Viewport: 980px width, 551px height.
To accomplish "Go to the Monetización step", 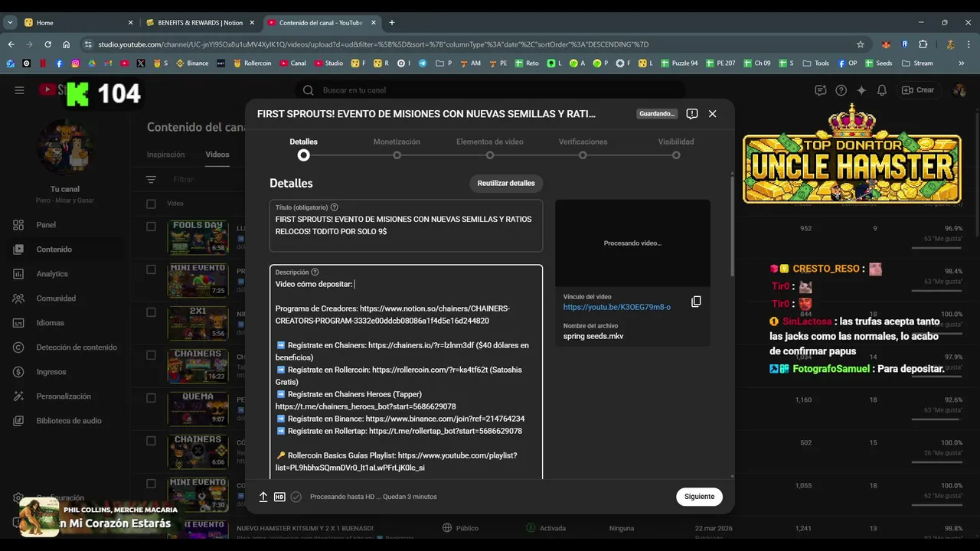I will 397,148.
